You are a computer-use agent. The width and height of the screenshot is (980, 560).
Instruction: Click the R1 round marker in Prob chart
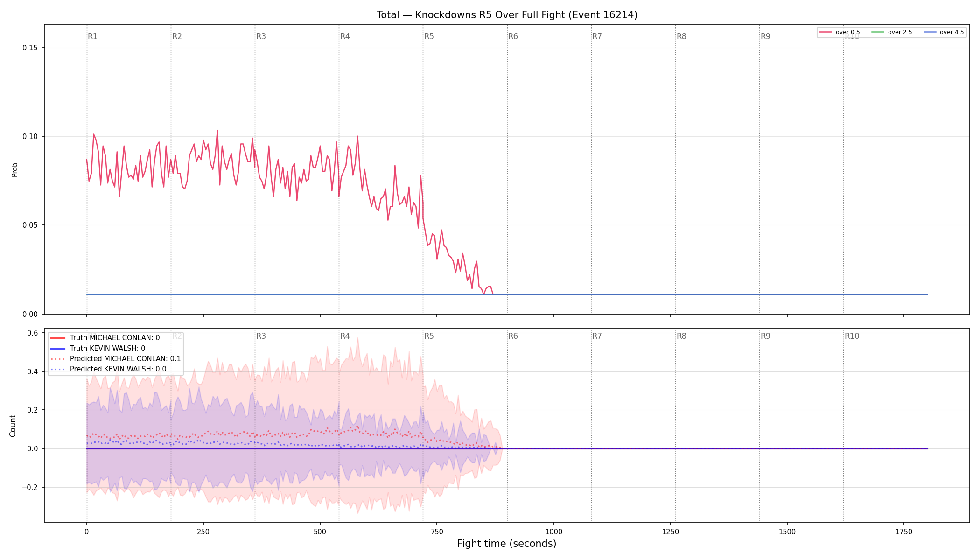pos(92,36)
